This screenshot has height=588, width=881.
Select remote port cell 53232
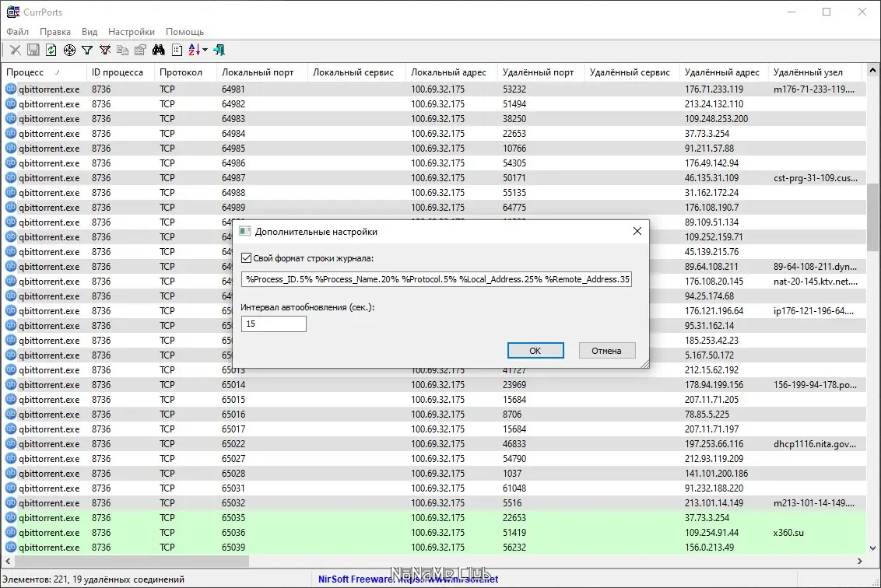click(514, 89)
